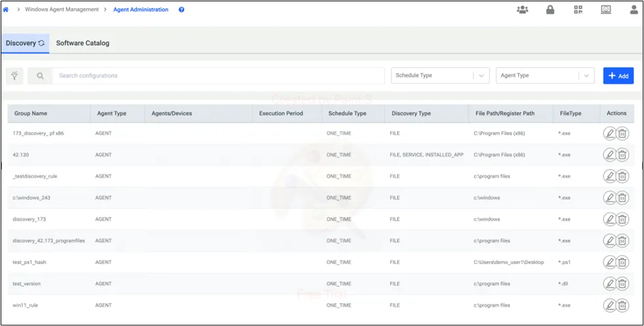Click the C:\Users\demo_user1\Desktop path cell
644x326 pixels.
point(509,262)
